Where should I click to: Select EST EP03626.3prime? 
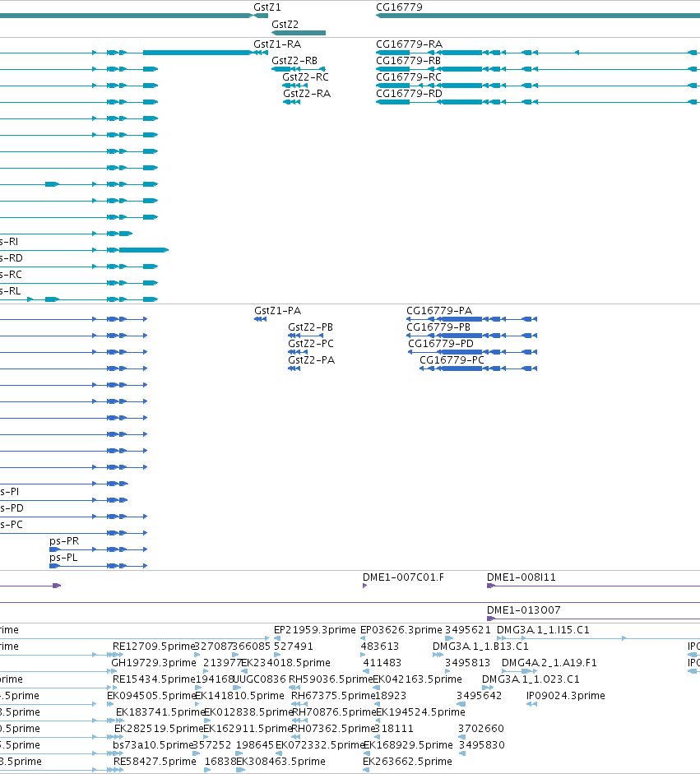401,630
